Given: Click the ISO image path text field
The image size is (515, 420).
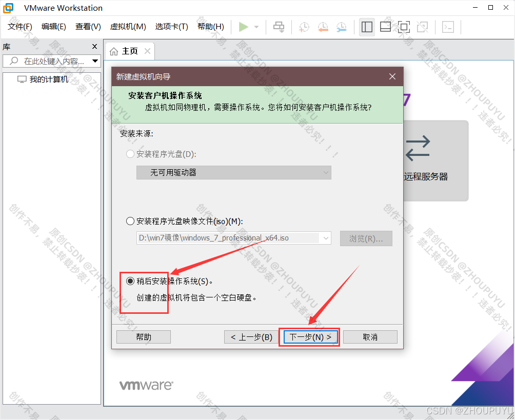Looking at the screenshot, I should tap(228, 238).
